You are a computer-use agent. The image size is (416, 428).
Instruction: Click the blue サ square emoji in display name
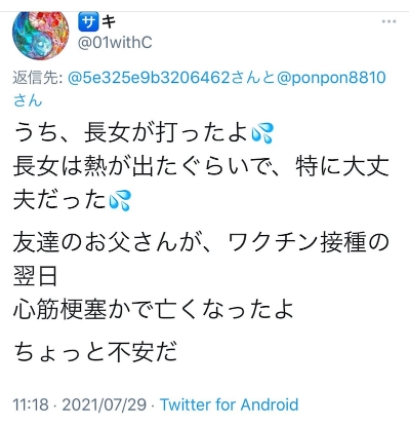pyautogui.click(x=88, y=21)
